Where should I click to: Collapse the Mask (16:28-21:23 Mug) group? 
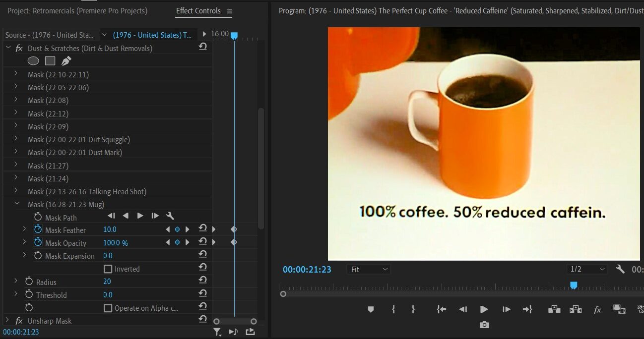(x=17, y=204)
